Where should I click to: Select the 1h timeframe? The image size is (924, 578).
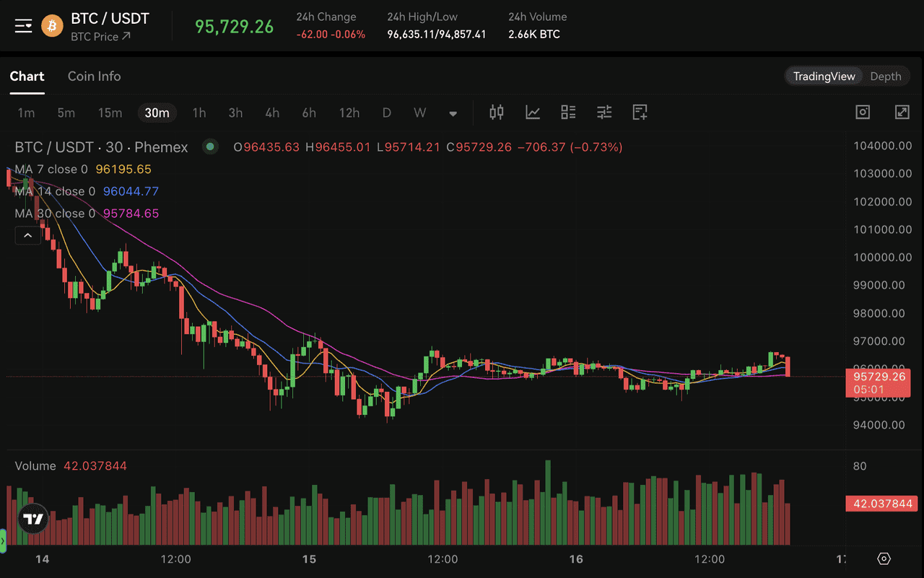(199, 113)
